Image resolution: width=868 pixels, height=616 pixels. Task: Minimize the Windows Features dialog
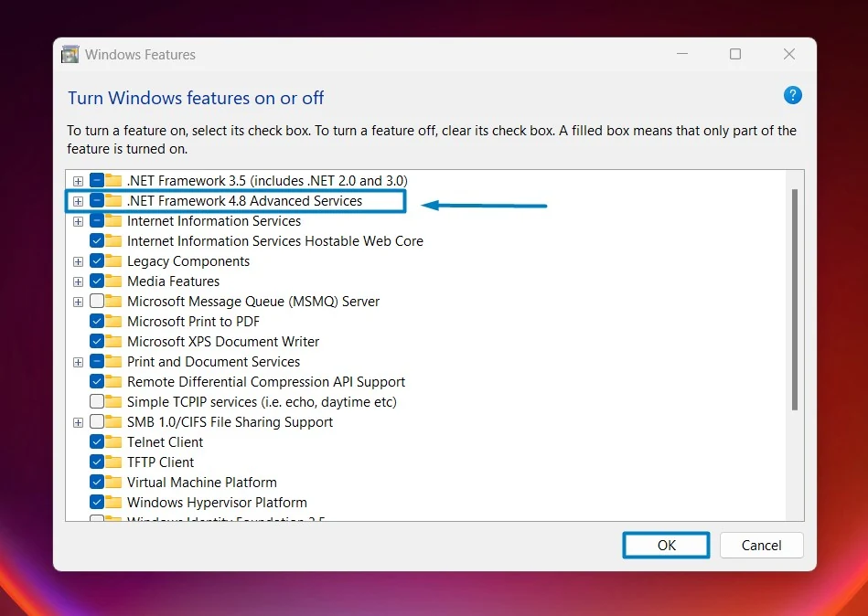pyautogui.click(x=682, y=54)
